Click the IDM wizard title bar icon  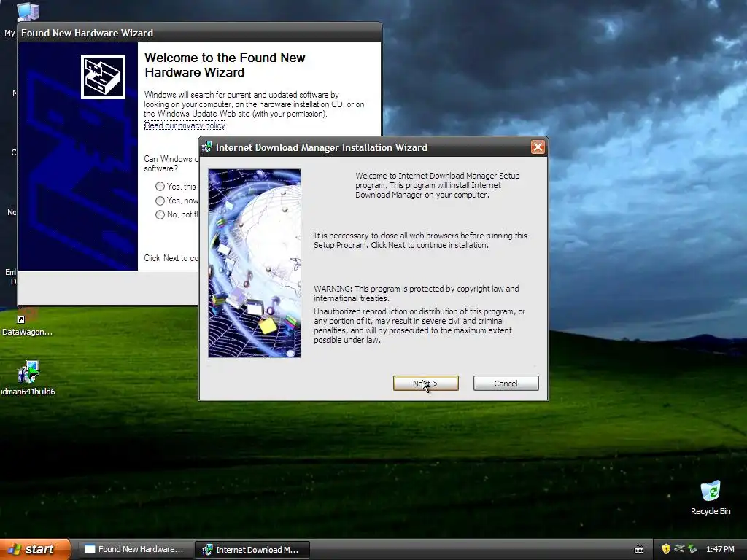(206, 147)
